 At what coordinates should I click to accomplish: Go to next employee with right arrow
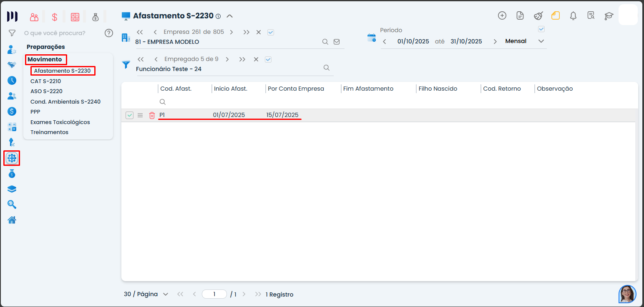click(227, 59)
